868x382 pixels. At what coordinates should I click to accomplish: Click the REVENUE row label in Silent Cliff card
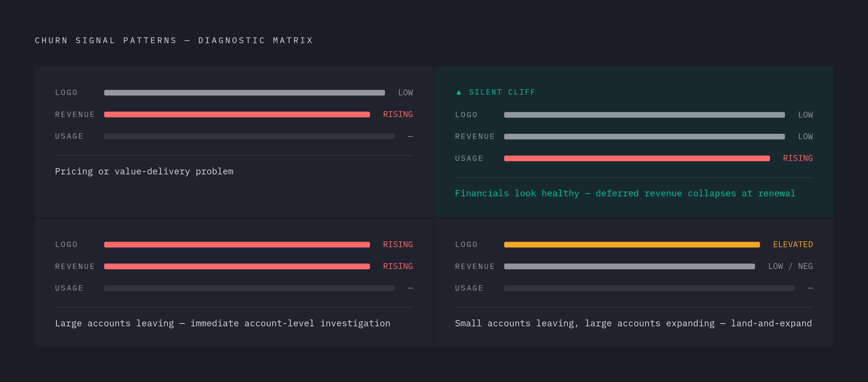pyautogui.click(x=475, y=136)
